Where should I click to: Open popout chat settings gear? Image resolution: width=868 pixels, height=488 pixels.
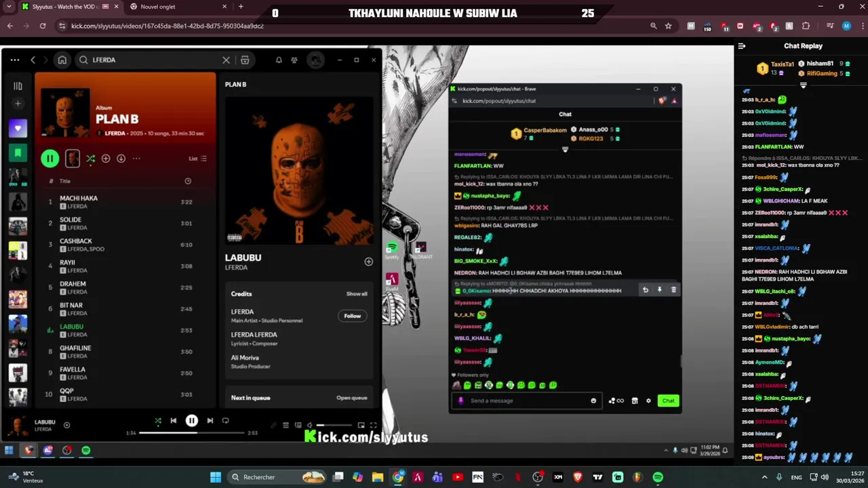point(648,401)
